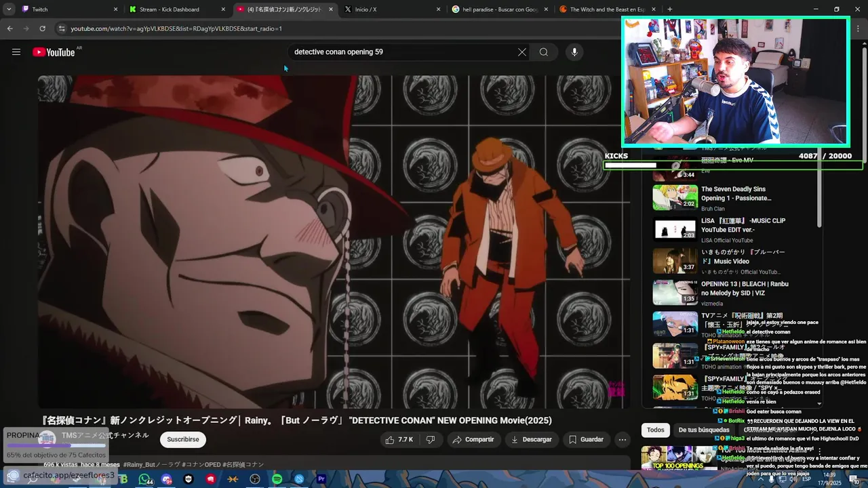Image resolution: width=868 pixels, height=488 pixels.
Task: Click Guardar to save video
Action: point(586,440)
